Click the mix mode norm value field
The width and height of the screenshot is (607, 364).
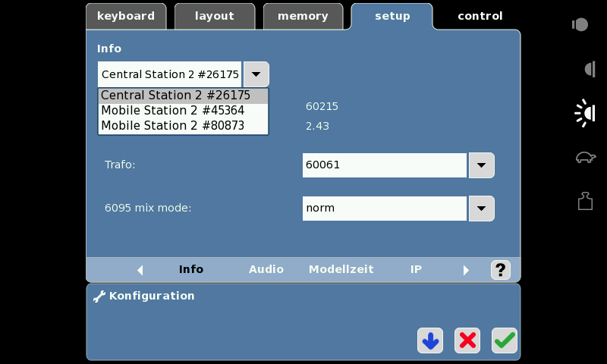(x=385, y=209)
